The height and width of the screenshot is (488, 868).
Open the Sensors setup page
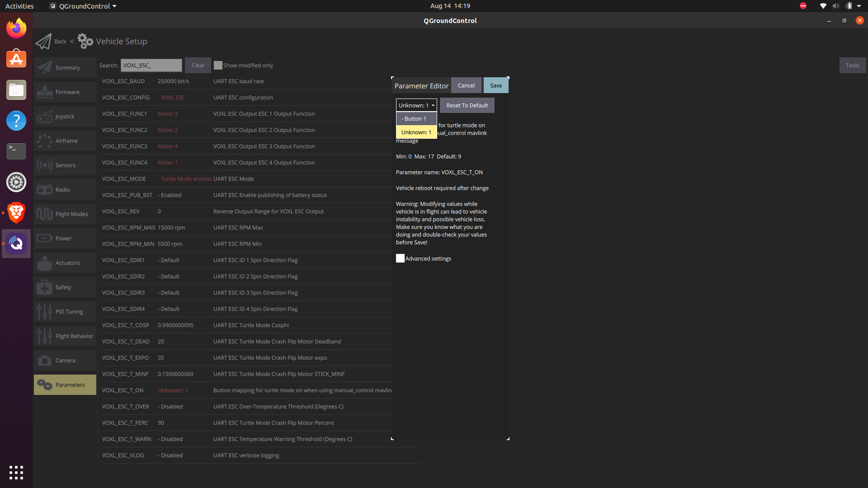point(65,165)
